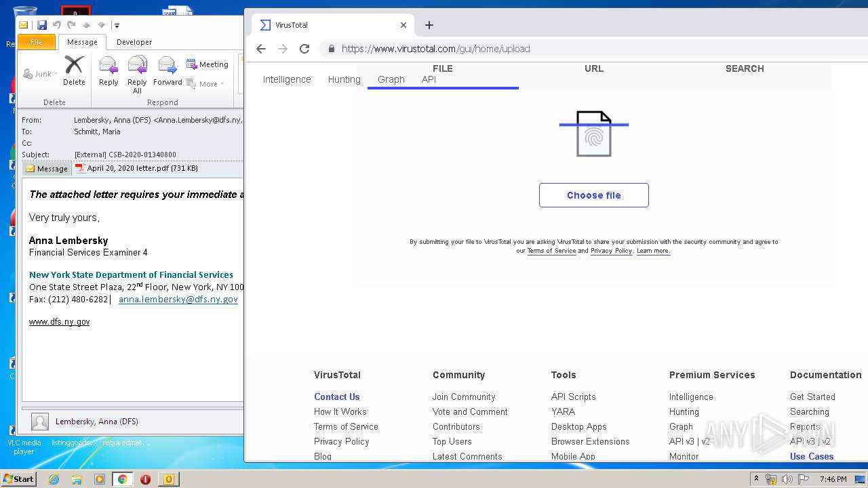Select the FILE tab on VirusTotal
This screenshot has width=868, height=488.
(x=443, y=68)
